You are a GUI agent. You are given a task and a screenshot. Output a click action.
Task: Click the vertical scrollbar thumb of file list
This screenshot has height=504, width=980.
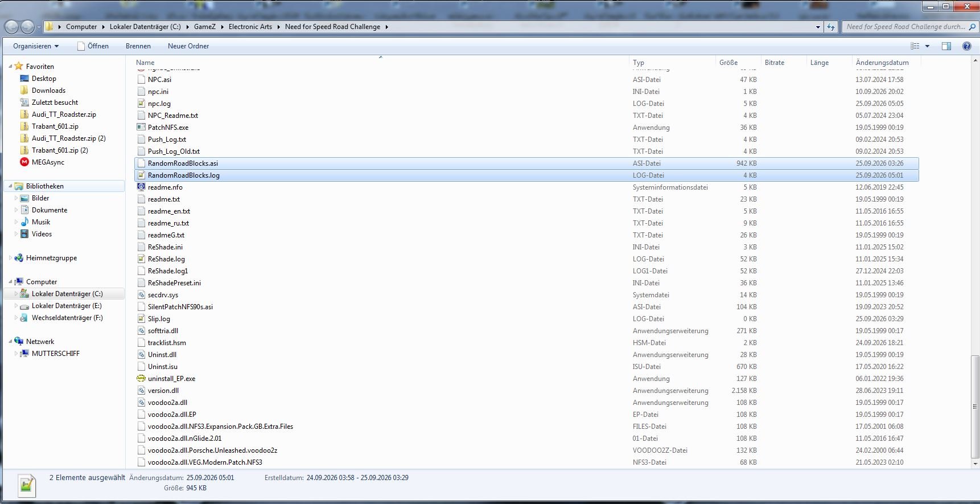pos(975,407)
